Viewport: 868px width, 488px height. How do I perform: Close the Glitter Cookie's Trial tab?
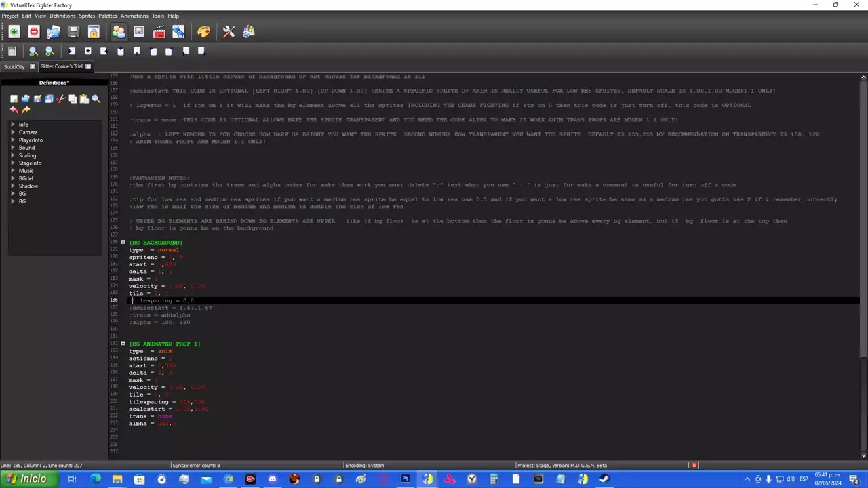click(87, 66)
